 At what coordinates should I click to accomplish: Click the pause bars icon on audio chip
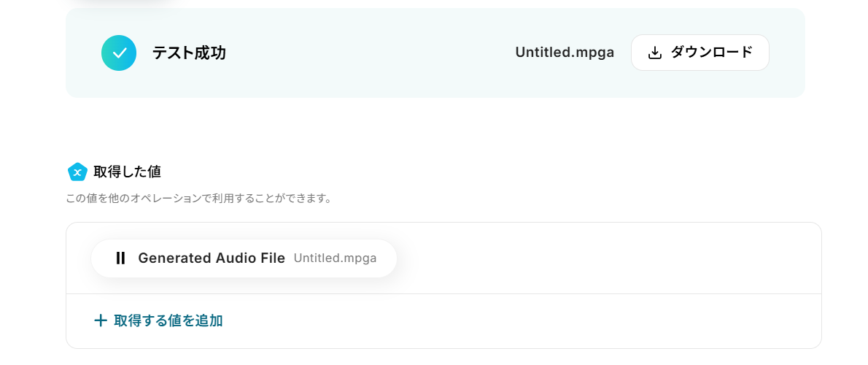point(121,258)
